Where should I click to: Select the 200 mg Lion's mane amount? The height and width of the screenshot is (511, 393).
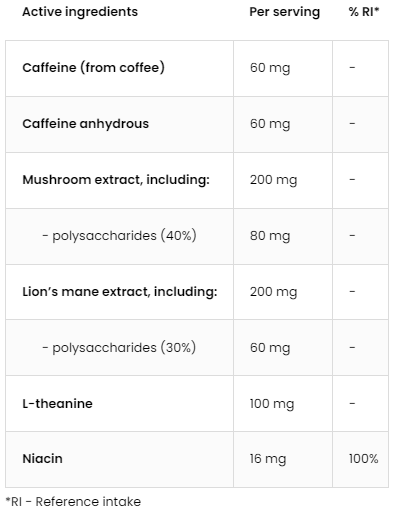click(x=274, y=292)
